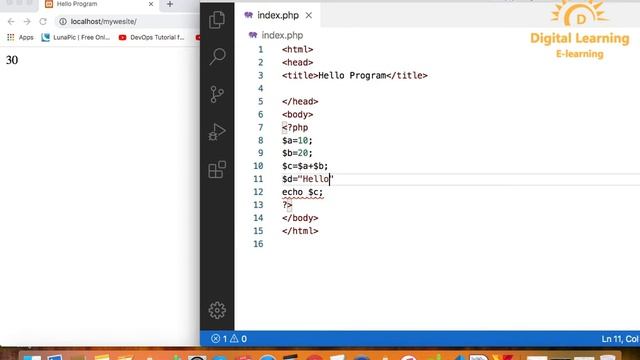Click the index.php breadcrumb label
The height and width of the screenshot is (360, 640).
click(282, 35)
